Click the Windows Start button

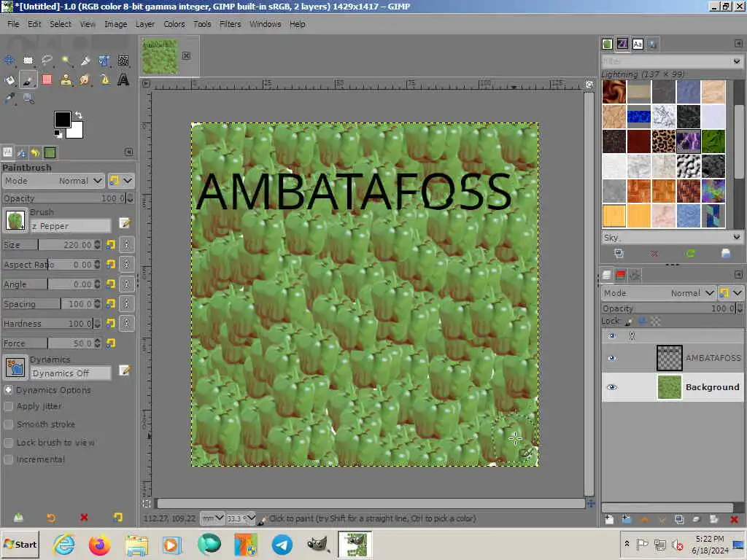20,544
